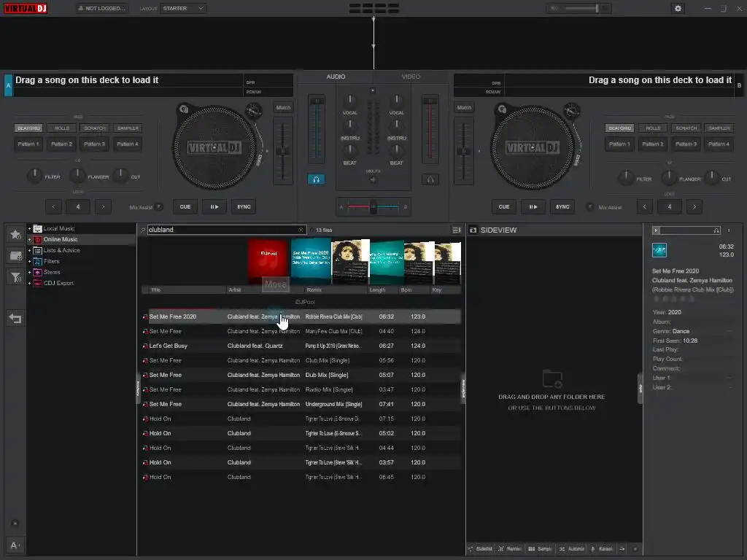Click deck B loop back arrow
This screenshot has width=747, height=560.
tap(645, 206)
